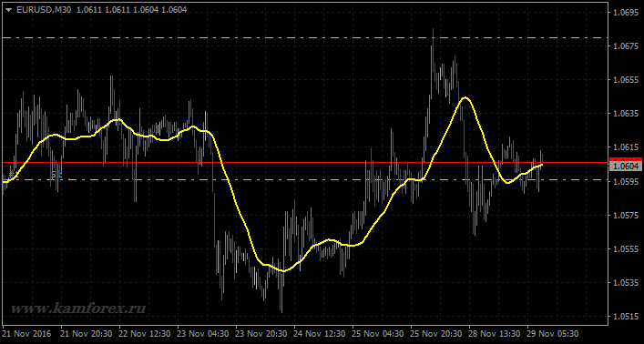Screen dimensions: 644x344
Task: Click the 23 Nov 04:30 time label
Action: (x=202, y=333)
